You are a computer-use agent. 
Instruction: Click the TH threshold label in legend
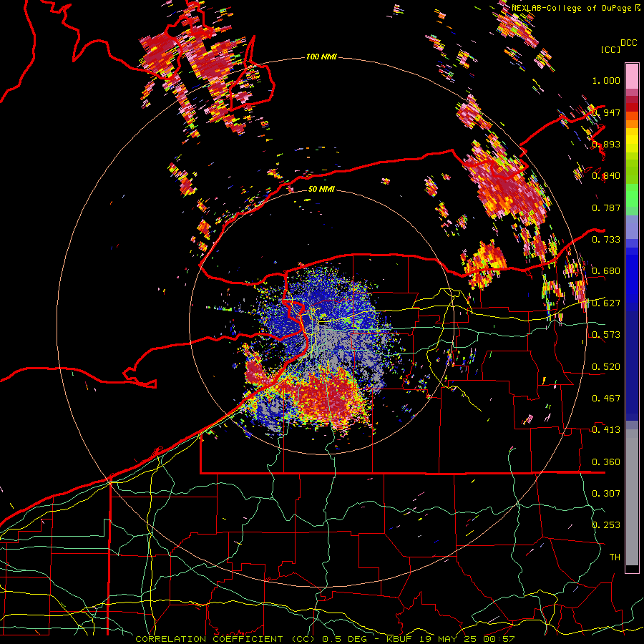coord(615,557)
